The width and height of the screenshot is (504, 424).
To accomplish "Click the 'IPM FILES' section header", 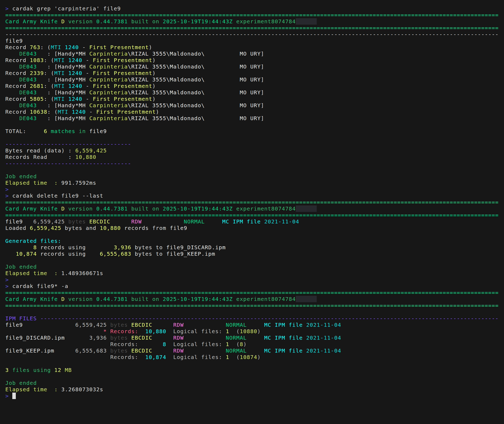I will point(21,319).
